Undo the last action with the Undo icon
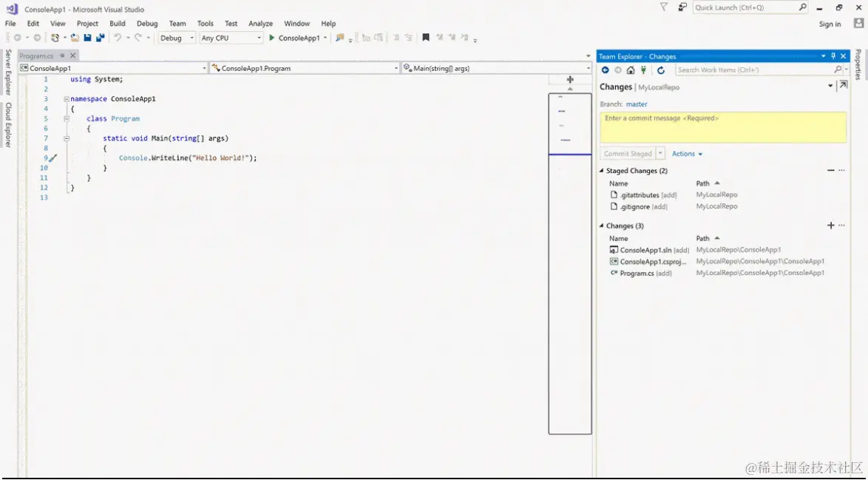 pyautogui.click(x=118, y=38)
